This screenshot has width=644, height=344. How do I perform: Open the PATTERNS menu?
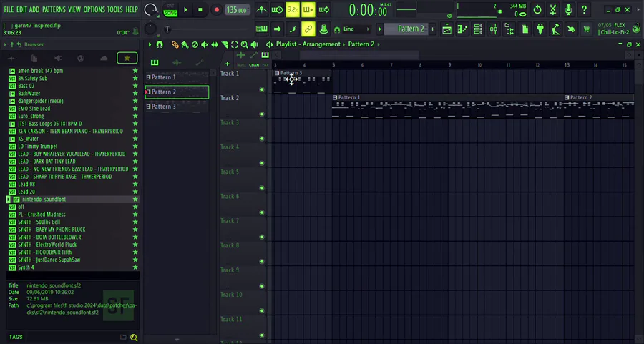point(54,9)
